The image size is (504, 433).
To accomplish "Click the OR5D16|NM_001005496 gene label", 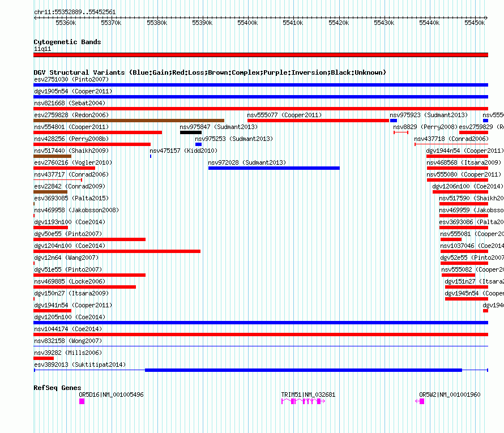I will click(x=111, y=395).
